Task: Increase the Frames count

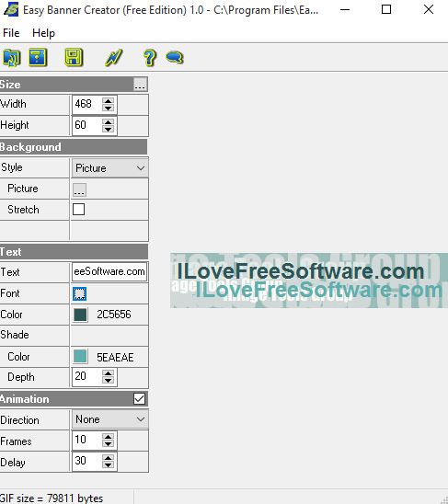Action: click(x=108, y=436)
